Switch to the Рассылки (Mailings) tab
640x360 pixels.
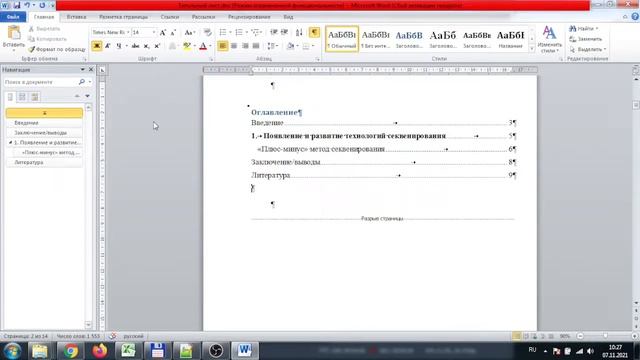pyautogui.click(x=203, y=17)
